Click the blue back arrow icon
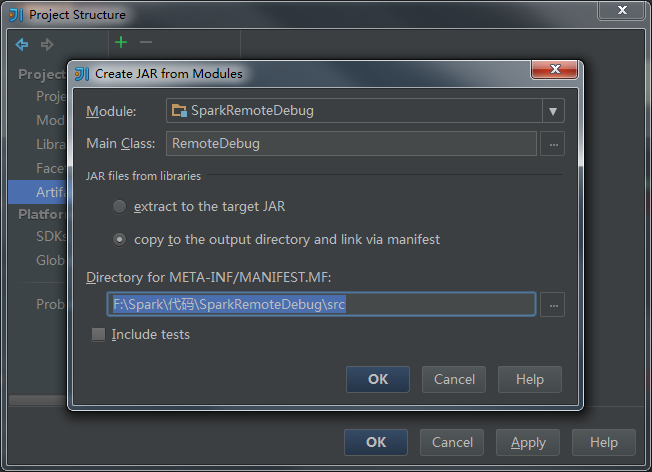 (22, 44)
